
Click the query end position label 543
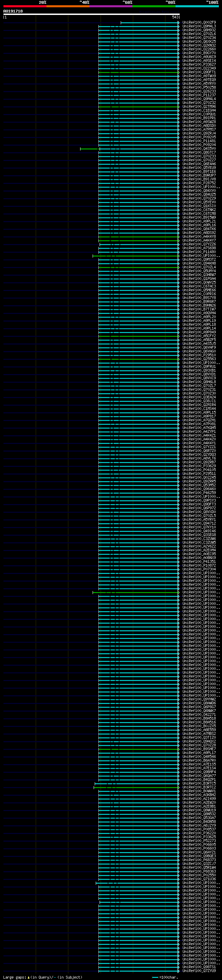click(x=175, y=17)
